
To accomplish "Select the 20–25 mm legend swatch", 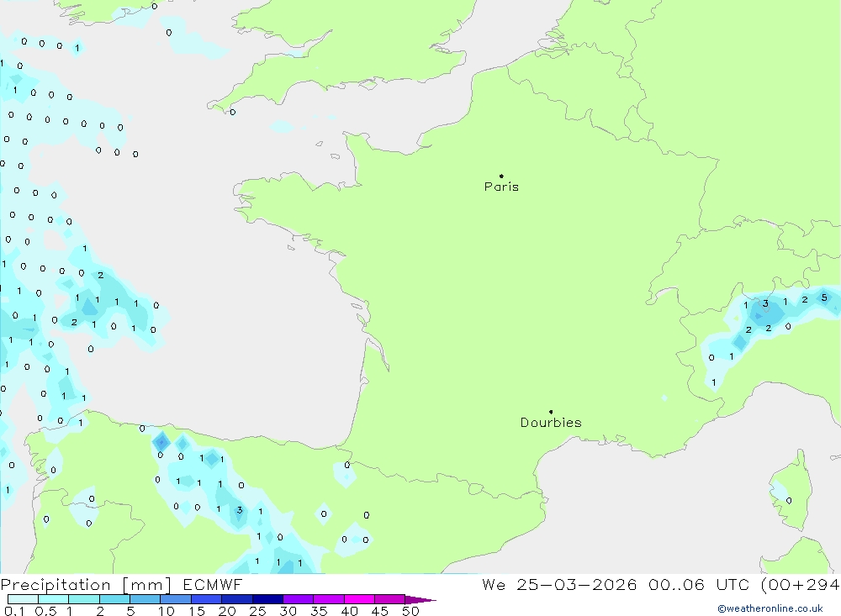I will coord(237,599).
